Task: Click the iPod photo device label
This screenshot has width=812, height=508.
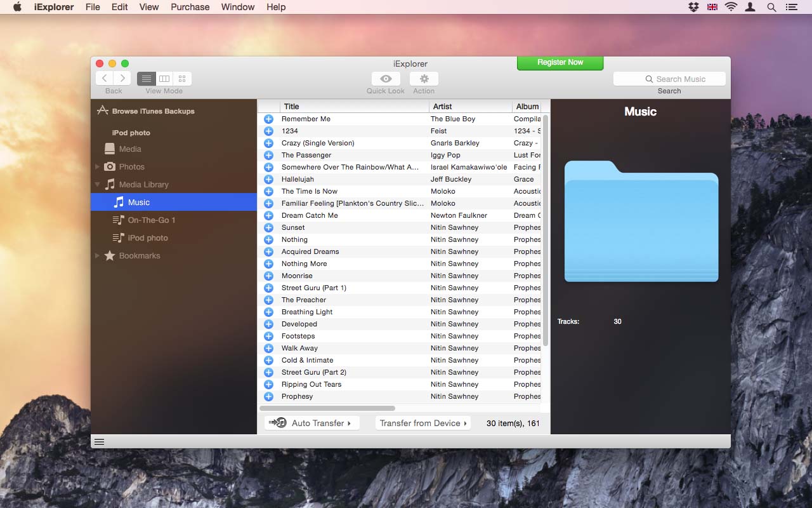Action: click(x=131, y=133)
